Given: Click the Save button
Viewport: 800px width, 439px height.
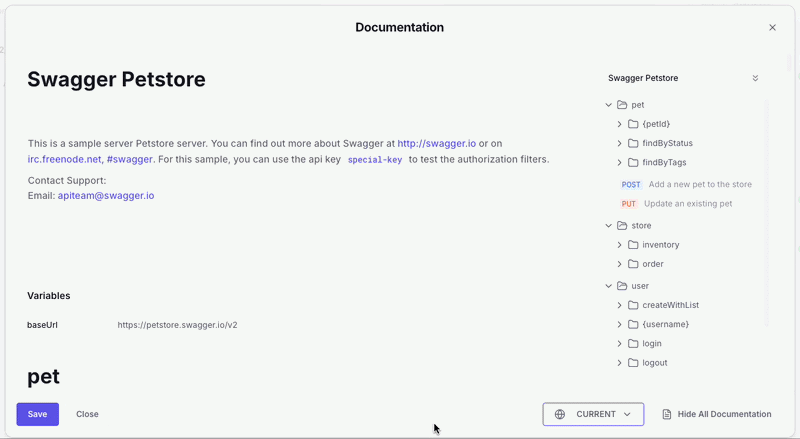Looking at the screenshot, I should [x=38, y=414].
